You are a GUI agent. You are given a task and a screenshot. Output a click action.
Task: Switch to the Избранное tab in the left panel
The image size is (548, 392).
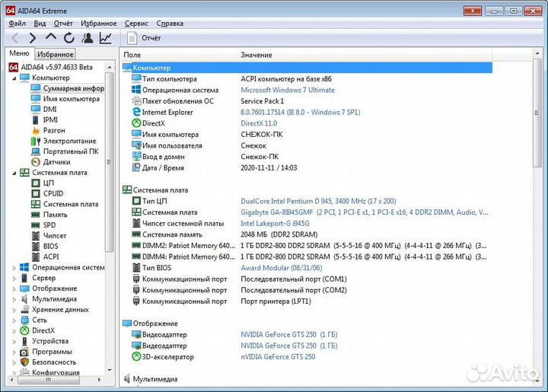(x=56, y=54)
